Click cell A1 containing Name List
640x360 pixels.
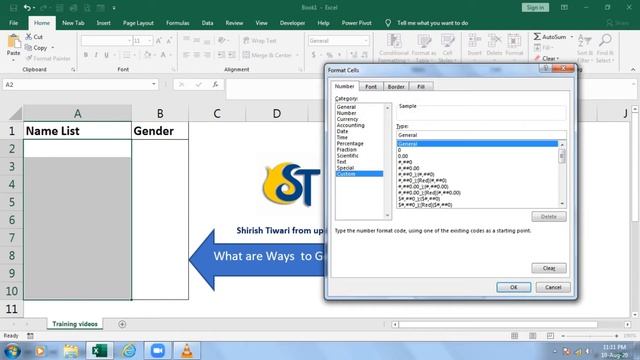click(x=78, y=131)
